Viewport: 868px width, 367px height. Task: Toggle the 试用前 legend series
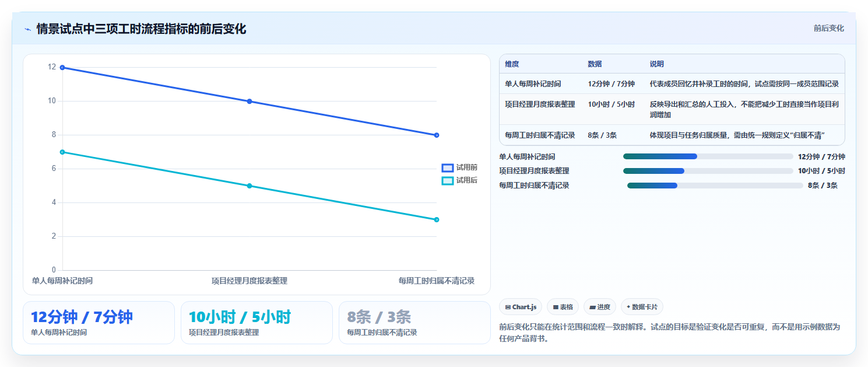[459, 167]
